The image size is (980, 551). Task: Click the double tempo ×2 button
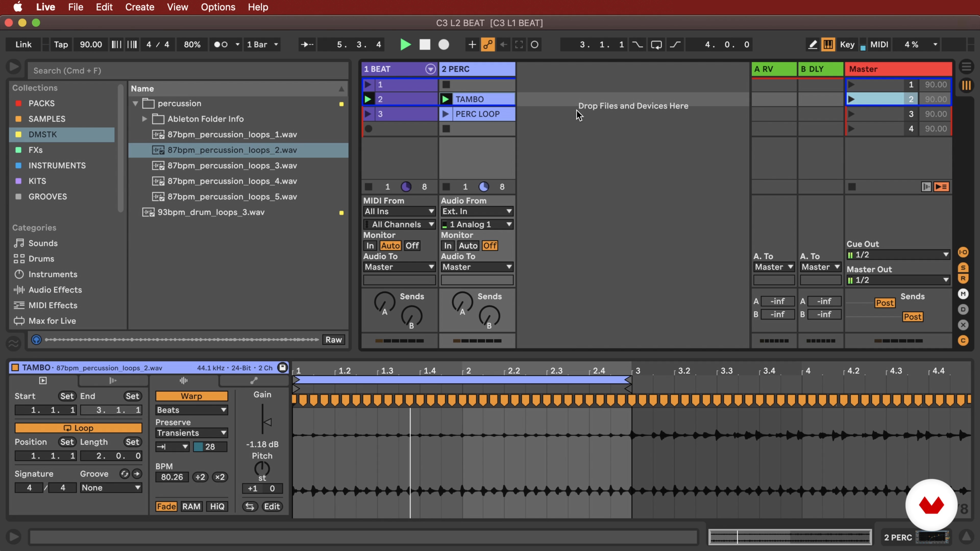220,477
